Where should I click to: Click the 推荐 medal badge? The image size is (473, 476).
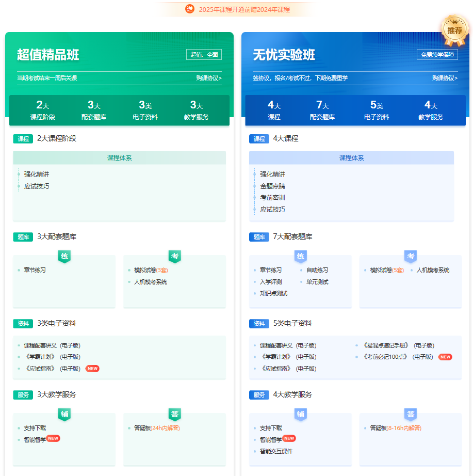tap(454, 30)
